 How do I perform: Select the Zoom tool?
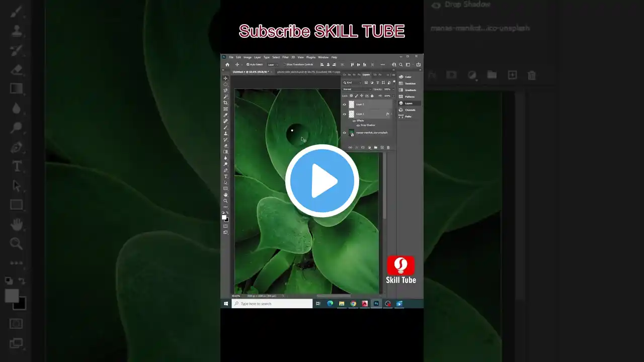(225, 201)
